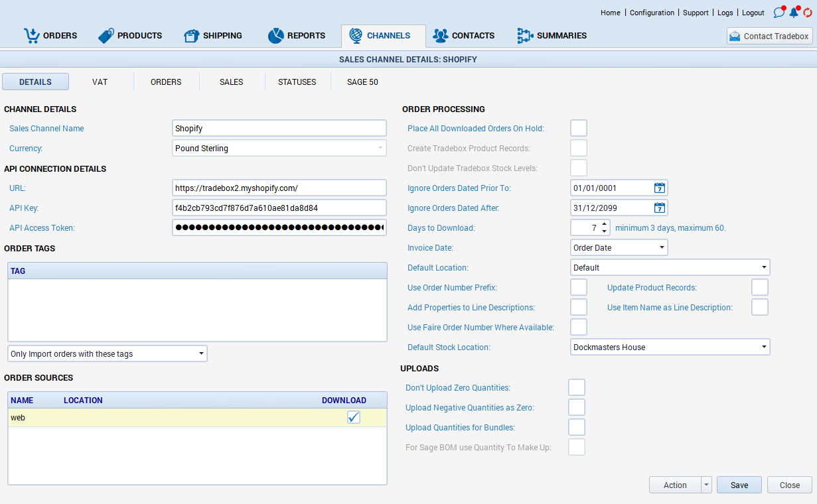This screenshot has height=504, width=817.
Task: Open Shipping via the box icon
Action: 191,36
